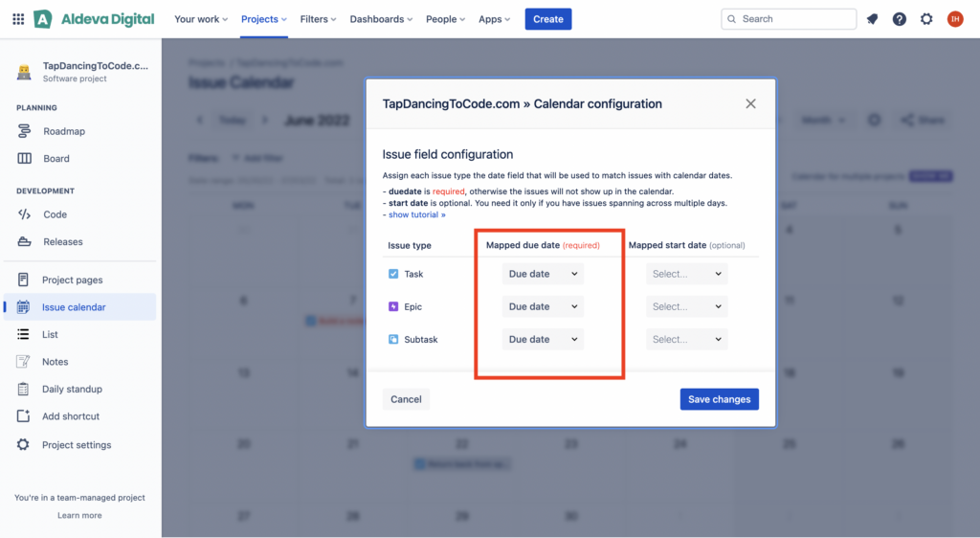Open Board in the sidebar
Viewport: 980px width, 538px height.
point(56,159)
